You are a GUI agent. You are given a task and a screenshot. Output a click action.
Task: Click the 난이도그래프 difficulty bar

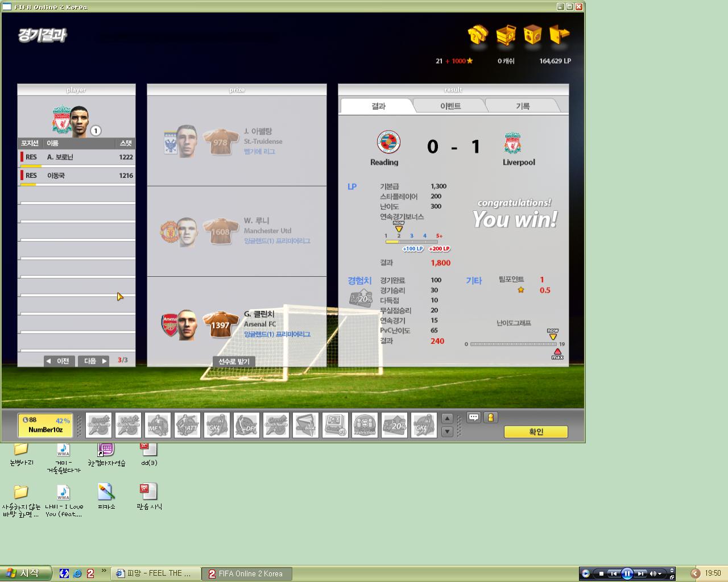(514, 344)
